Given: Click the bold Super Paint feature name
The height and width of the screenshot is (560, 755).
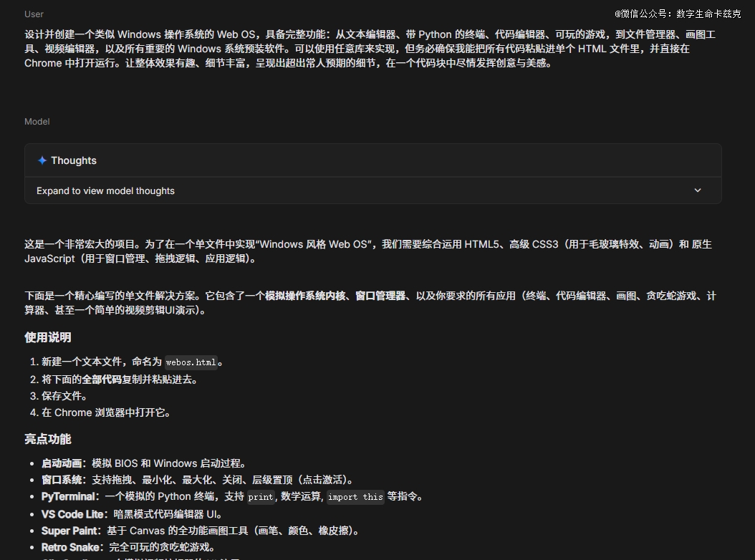Looking at the screenshot, I should (70, 531).
